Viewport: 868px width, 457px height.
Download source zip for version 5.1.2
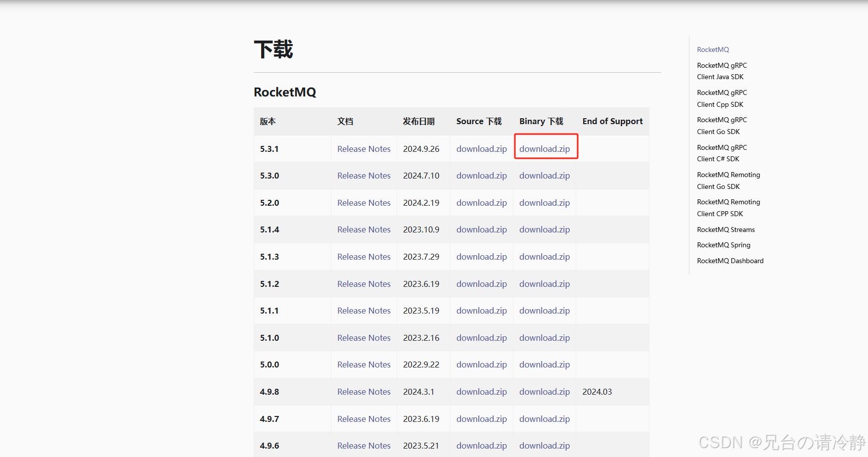coord(482,284)
